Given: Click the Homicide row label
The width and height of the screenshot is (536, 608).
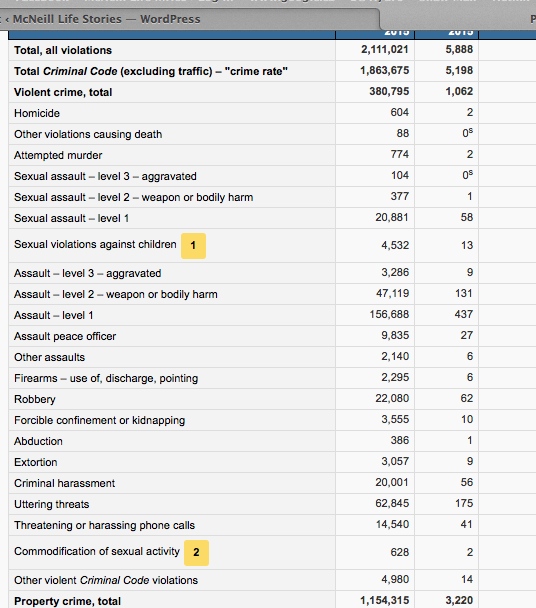Looking at the screenshot, I should (37, 113).
